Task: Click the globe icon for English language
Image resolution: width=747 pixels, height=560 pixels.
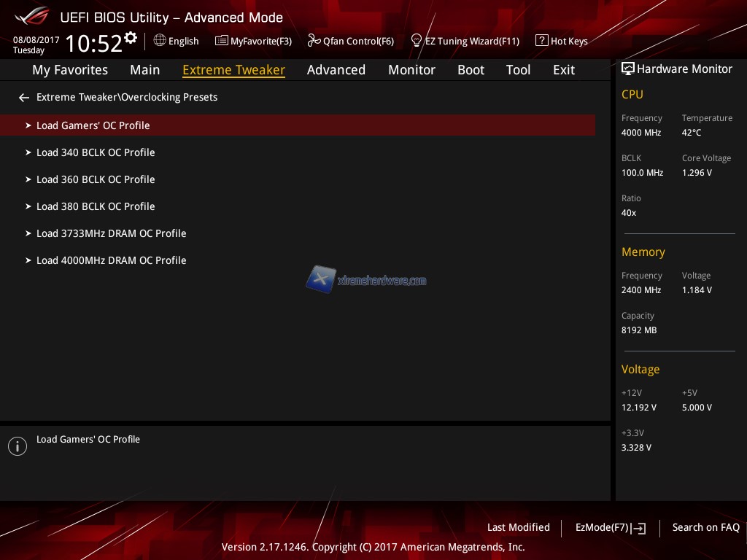Action: pos(160,41)
